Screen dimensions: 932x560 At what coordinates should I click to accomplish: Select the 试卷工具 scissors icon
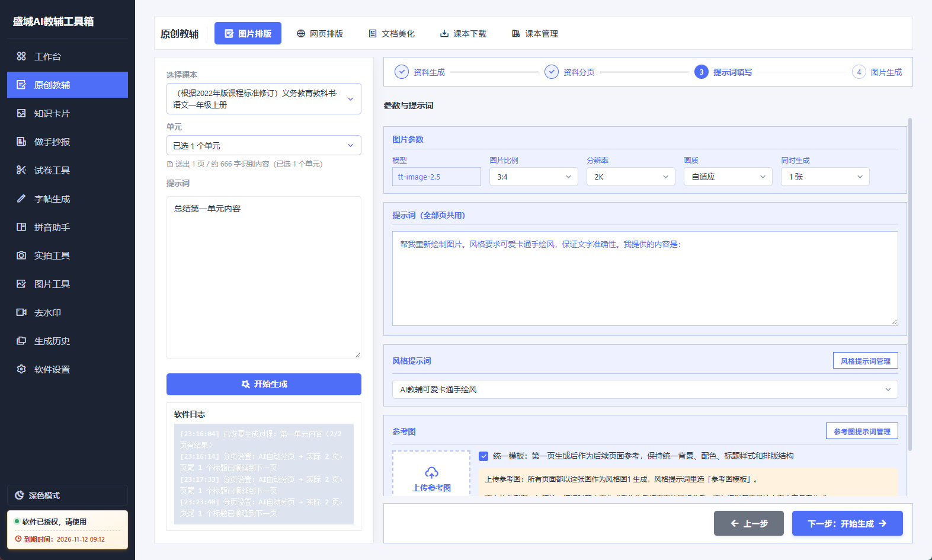click(x=21, y=170)
